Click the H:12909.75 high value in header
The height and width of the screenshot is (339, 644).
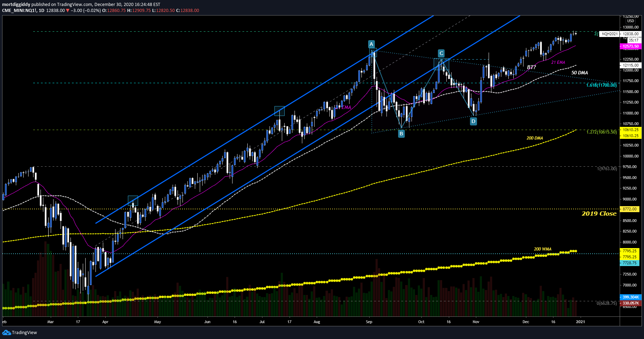coord(139,11)
